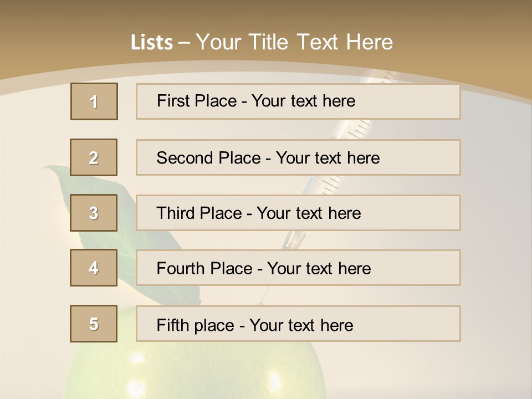532x399 pixels.
Task: Click the bold word Lists in title
Action: coord(152,43)
